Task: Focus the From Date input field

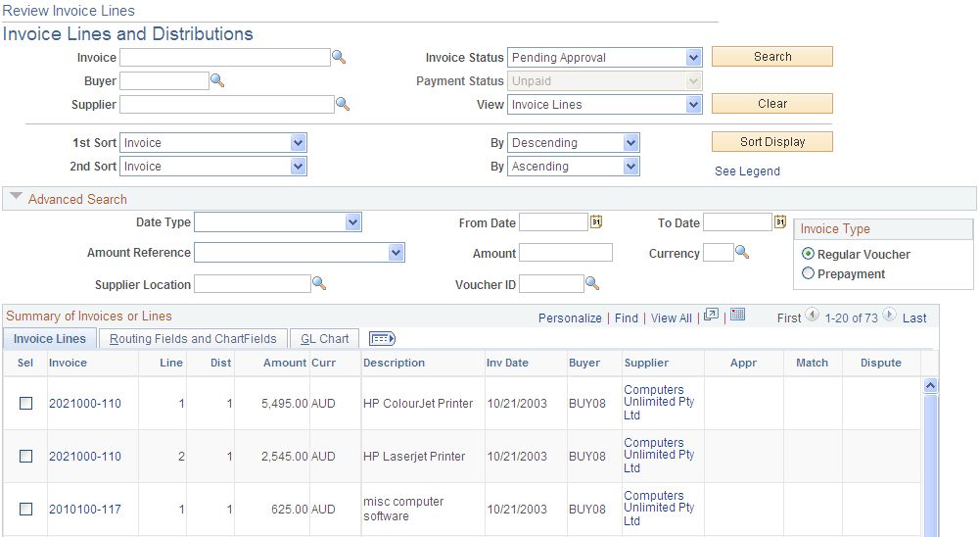Action: tap(554, 222)
